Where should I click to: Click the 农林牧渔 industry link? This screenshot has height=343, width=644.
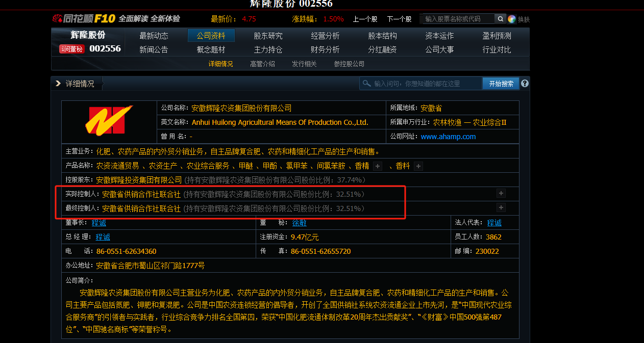447,122
